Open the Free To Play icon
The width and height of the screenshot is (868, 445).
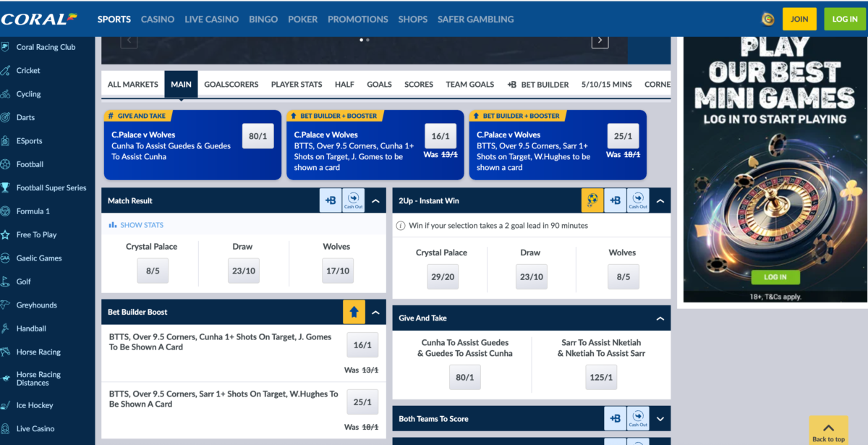pos(6,234)
